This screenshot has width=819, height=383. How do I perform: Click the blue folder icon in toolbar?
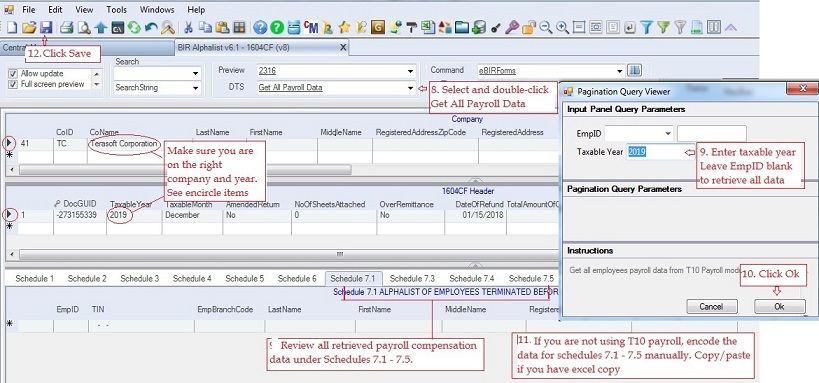(462, 27)
